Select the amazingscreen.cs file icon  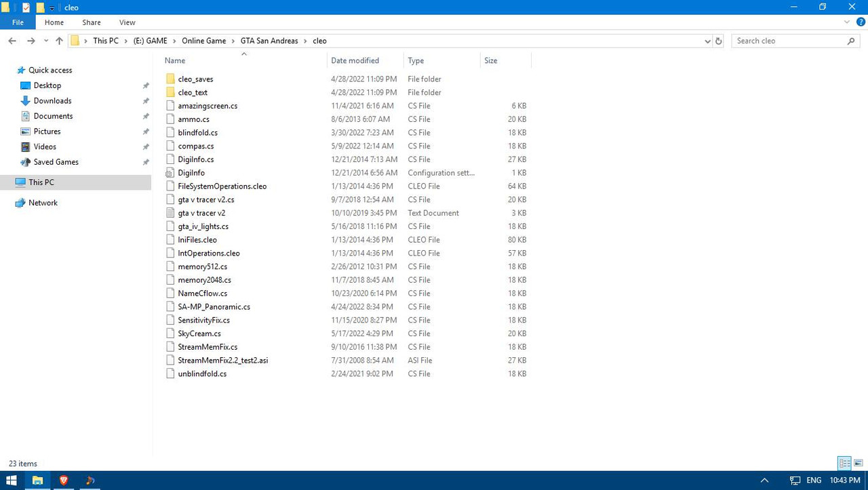point(170,106)
